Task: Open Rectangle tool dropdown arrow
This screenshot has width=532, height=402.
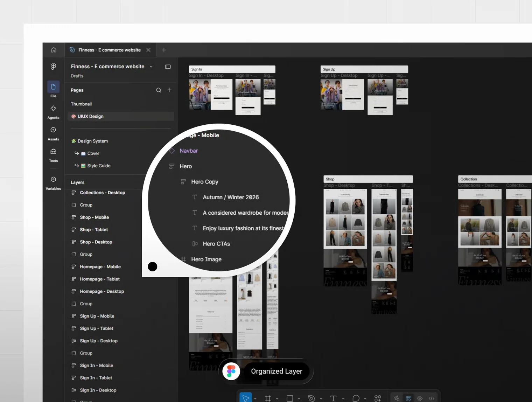Action: 299,398
